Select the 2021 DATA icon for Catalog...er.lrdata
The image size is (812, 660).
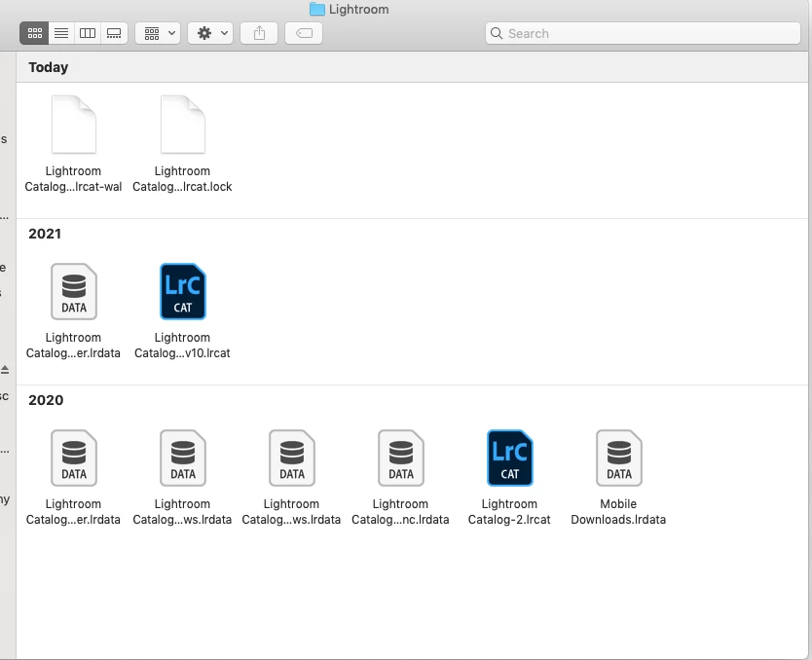[74, 291]
